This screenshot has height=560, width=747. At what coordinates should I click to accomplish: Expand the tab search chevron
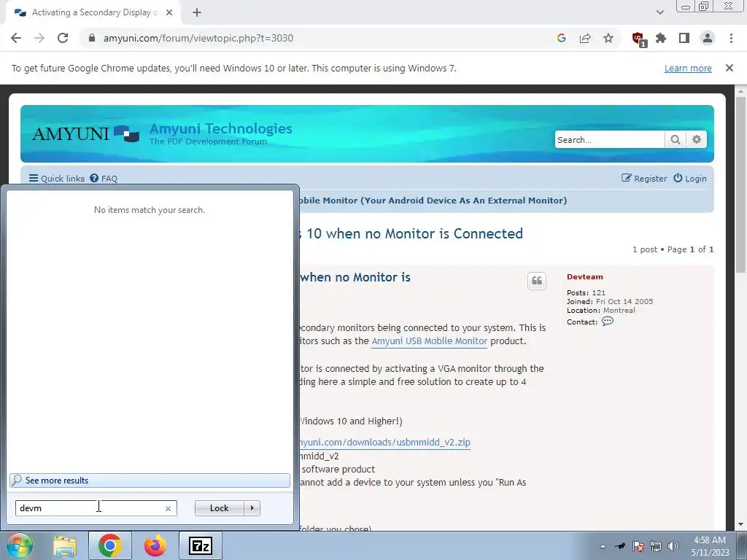click(x=659, y=13)
